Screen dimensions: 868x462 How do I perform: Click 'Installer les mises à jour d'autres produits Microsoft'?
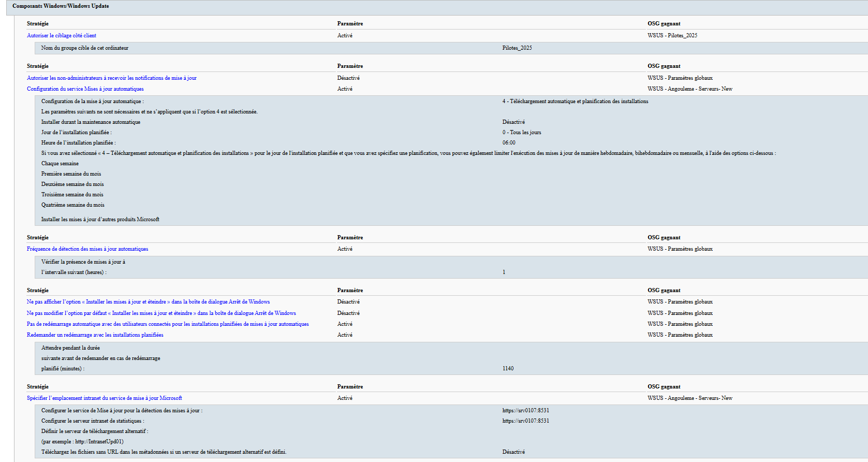click(x=100, y=220)
